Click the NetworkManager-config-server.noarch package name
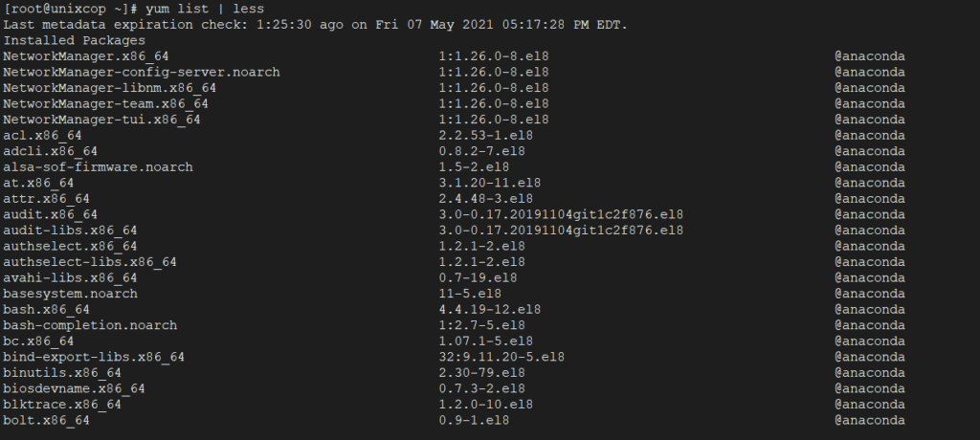 (x=142, y=72)
